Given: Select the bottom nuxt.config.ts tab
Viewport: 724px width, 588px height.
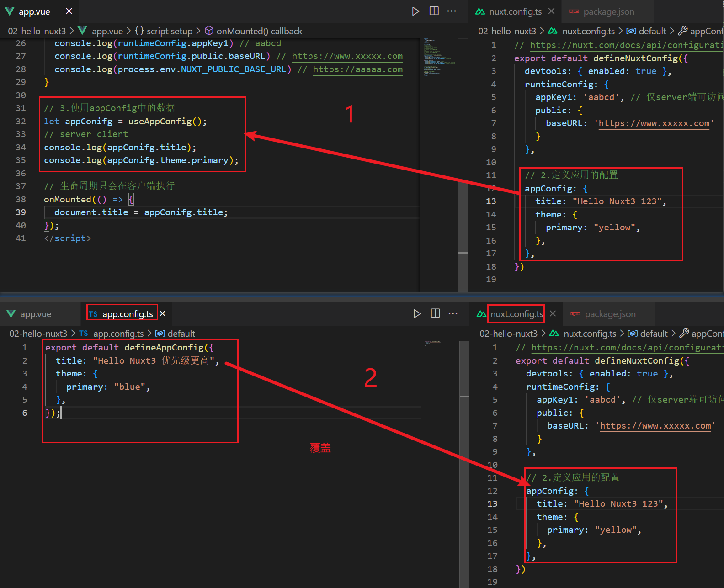Looking at the screenshot, I should pyautogui.click(x=516, y=314).
